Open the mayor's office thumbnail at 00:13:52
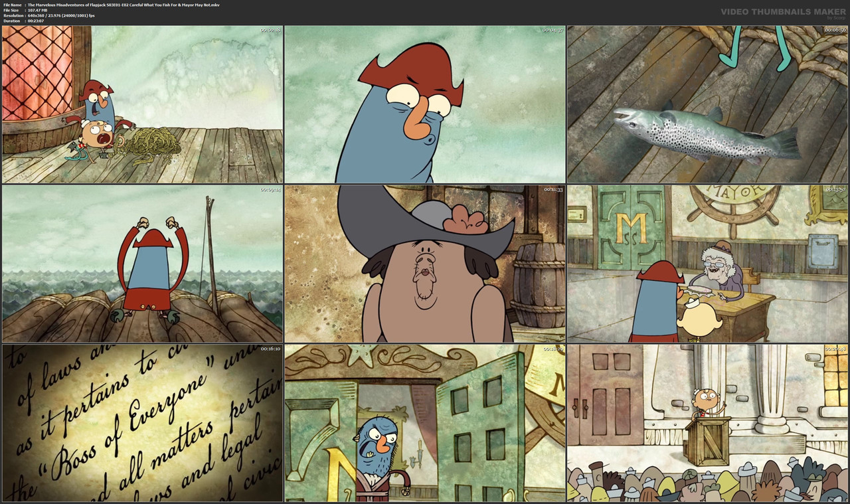Image resolution: width=850 pixels, height=504 pixels. click(707, 262)
